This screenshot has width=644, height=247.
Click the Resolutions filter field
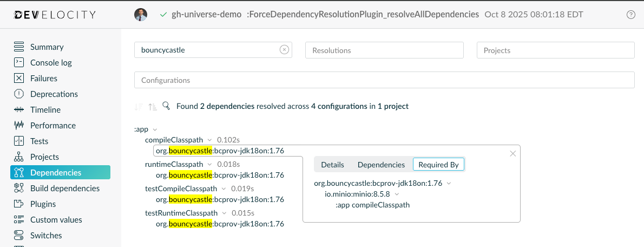point(384,50)
